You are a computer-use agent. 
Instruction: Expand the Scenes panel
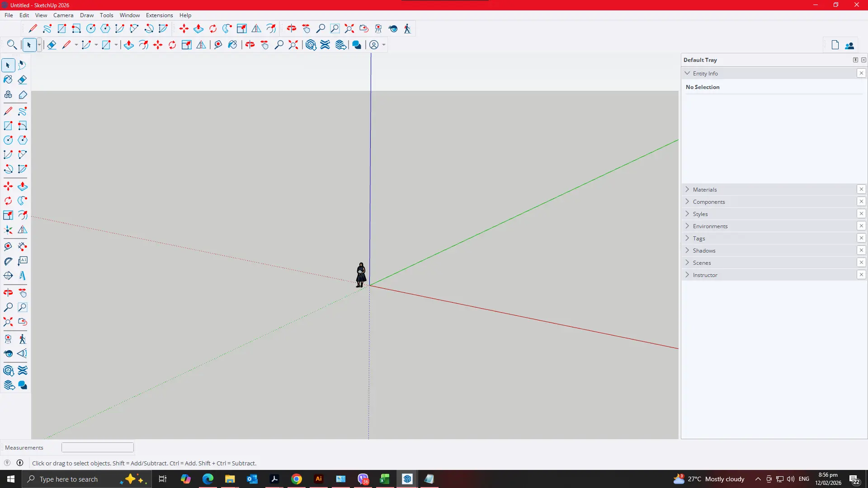[687, 263]
